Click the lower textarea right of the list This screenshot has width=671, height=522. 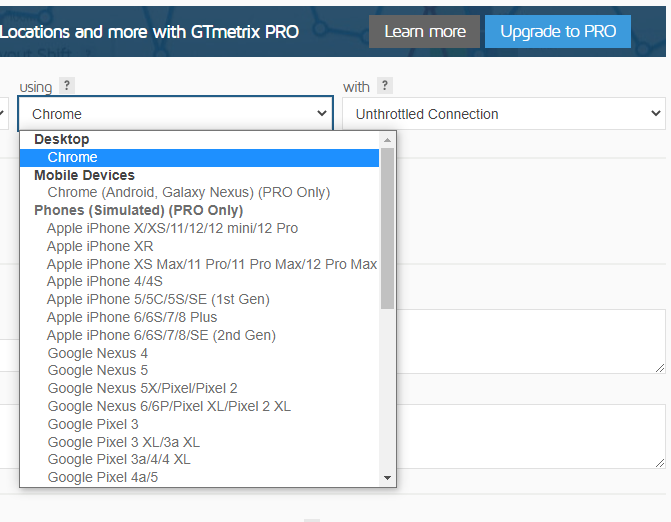click(x=531, y=436)
